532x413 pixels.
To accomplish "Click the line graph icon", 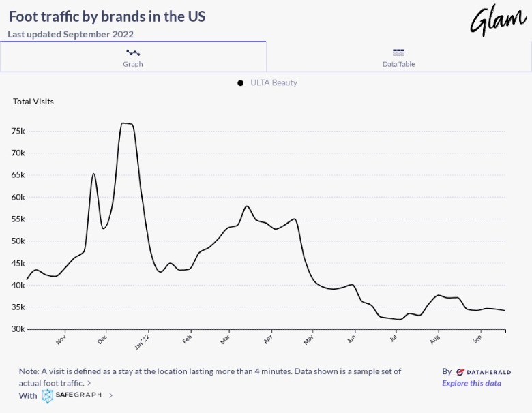I will [133, 52].
